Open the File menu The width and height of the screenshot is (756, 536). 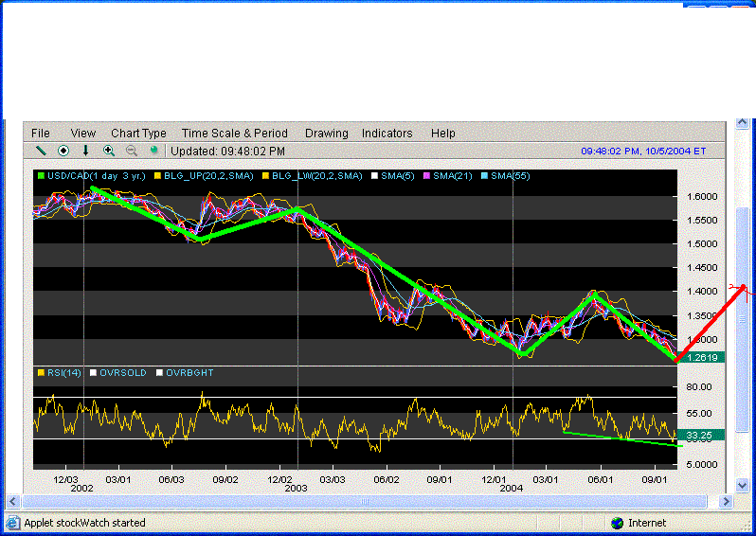click(41, 134)
